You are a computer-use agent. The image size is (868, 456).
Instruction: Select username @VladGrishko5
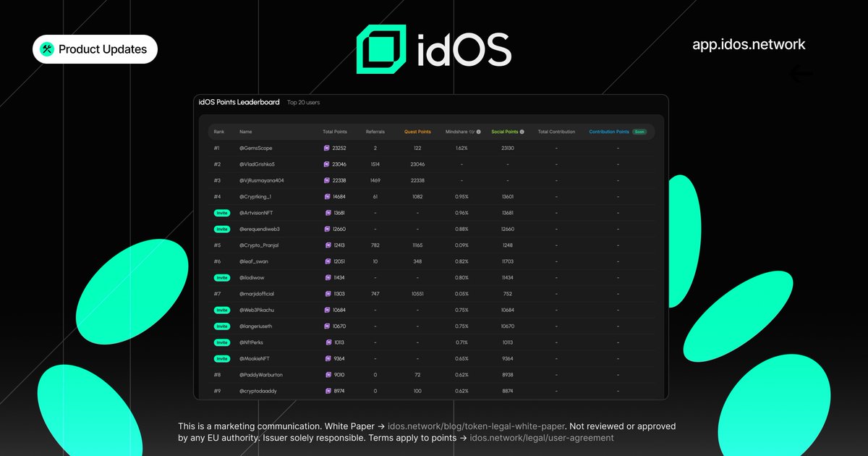(x=258, y=164)
